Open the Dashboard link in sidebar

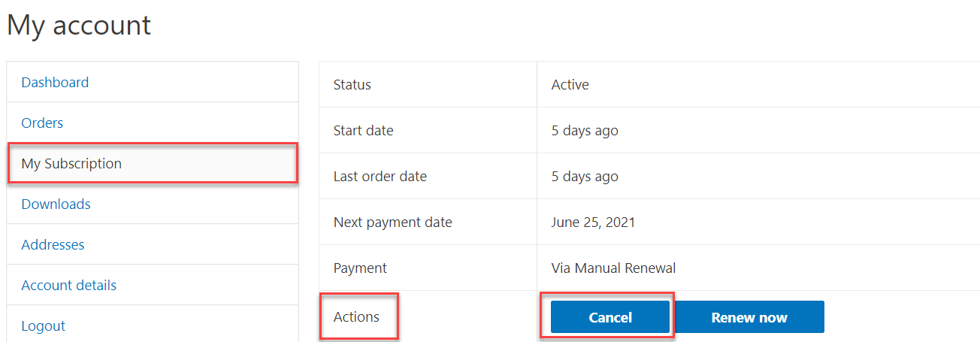55,83
